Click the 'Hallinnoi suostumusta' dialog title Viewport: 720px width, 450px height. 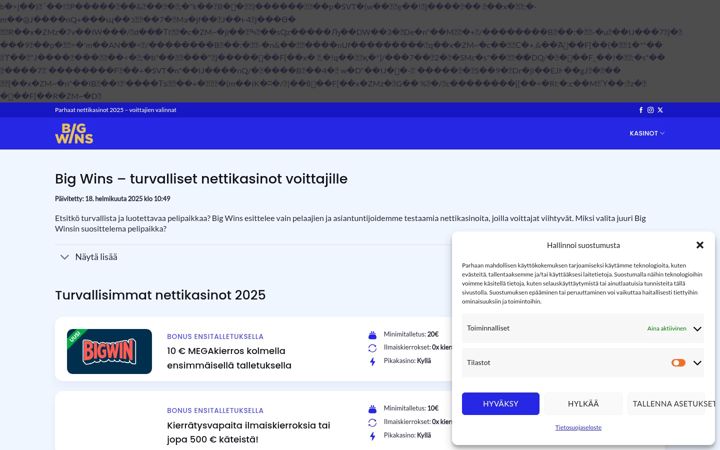[583, 245]
